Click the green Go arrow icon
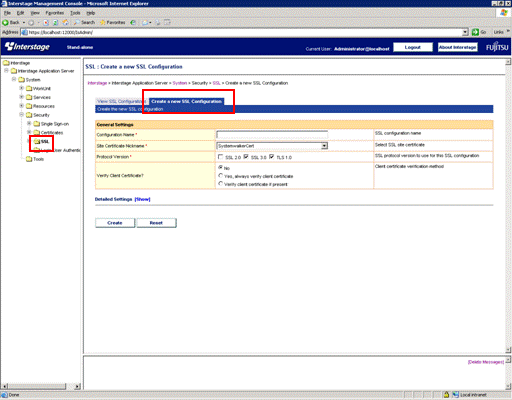This screenshot has height=400, width=512. point(475,32)
